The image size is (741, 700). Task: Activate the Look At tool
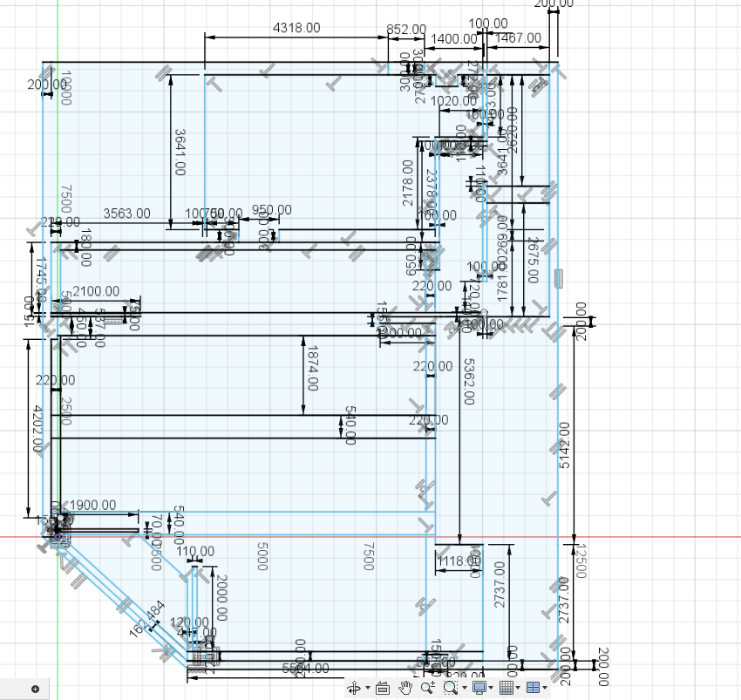pyautogui.click(x=383, y=688)
